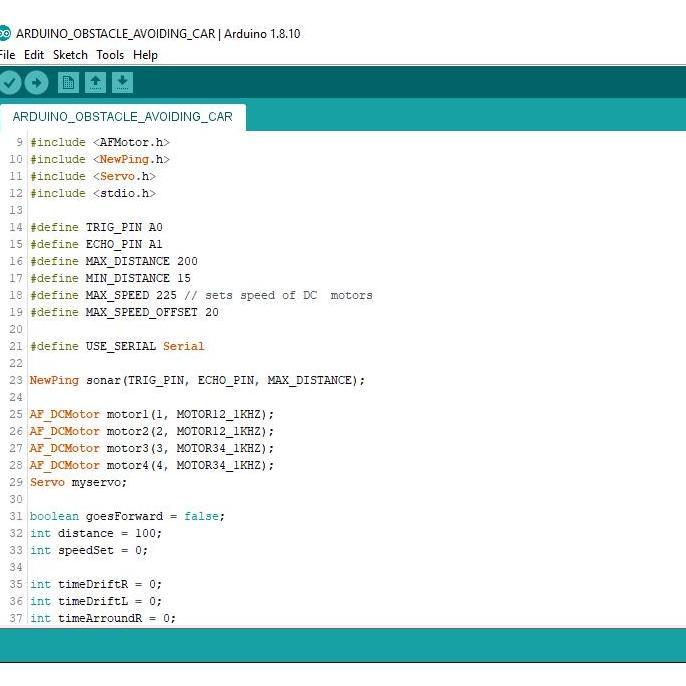The height and width of the screenshot is (686, 686).
Task: Open the Edit menu
Action: click(x=34, y=55)
